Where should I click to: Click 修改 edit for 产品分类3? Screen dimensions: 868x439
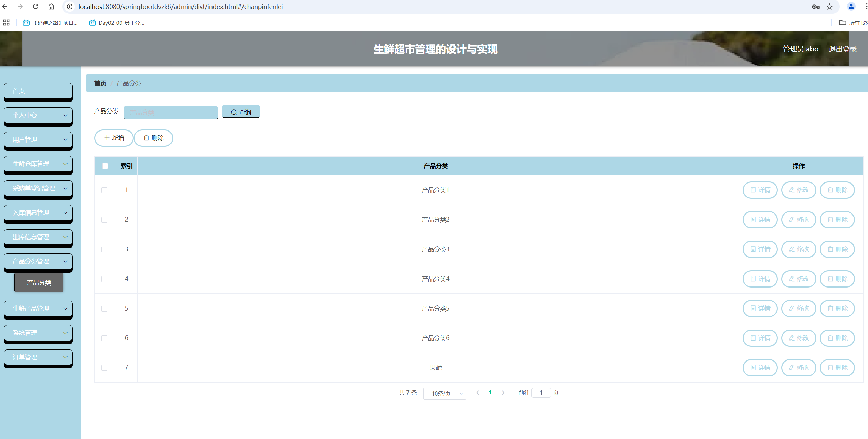(798, 249)
